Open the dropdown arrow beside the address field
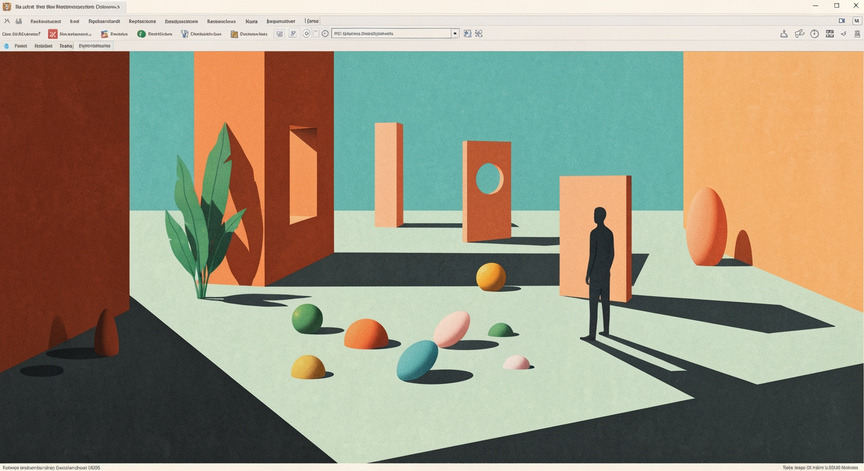Image resolution: width=864 pixels, height=471 pixels. click(455, 34)
